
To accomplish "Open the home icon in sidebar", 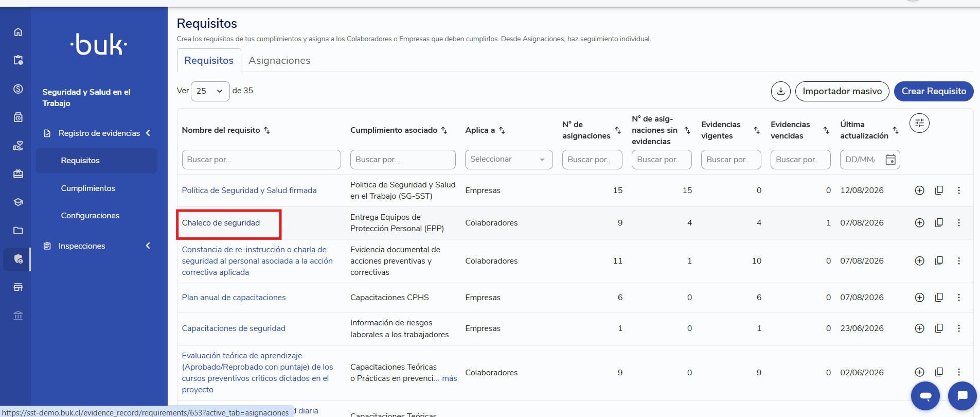I will point(18,32).
